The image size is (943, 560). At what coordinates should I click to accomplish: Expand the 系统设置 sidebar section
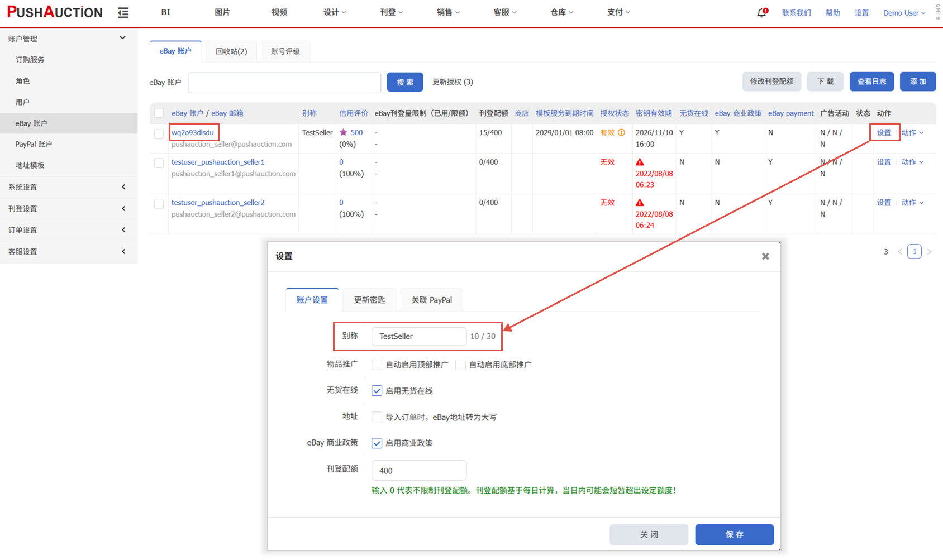click(x=68, y=187)
